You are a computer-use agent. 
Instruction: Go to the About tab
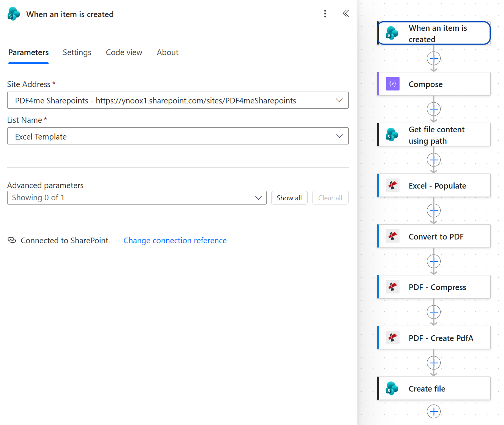[x=167, y=52]
